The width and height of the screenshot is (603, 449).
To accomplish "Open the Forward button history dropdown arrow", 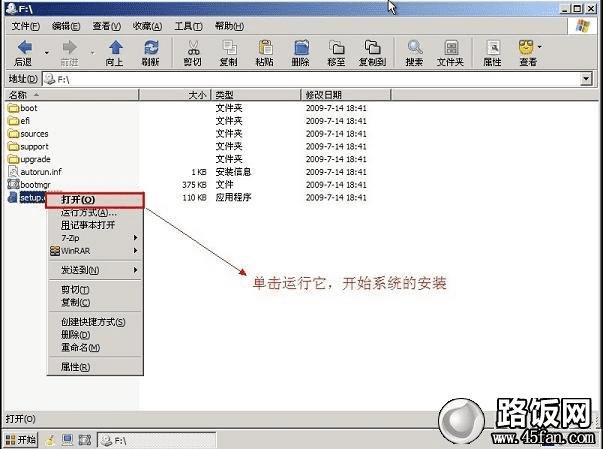I will coord(92,52).
